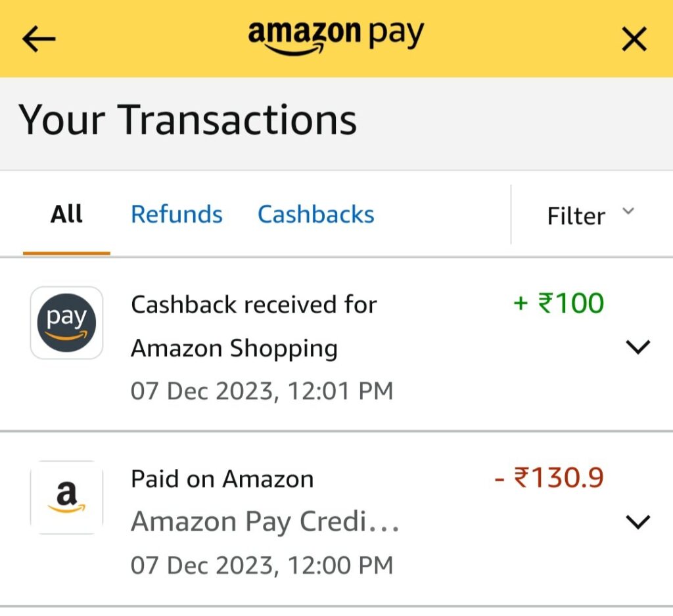673x616 pixels.
Task: Click the round Amazon Pay cashback icon
Action: pyautogui.click(x=66, y=323)
